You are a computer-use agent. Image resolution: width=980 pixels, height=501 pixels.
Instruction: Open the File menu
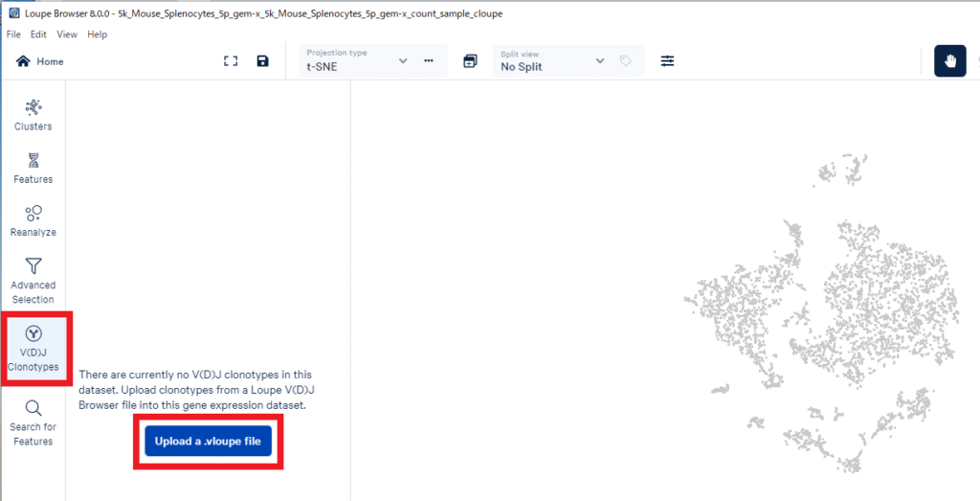pos(14,34)
